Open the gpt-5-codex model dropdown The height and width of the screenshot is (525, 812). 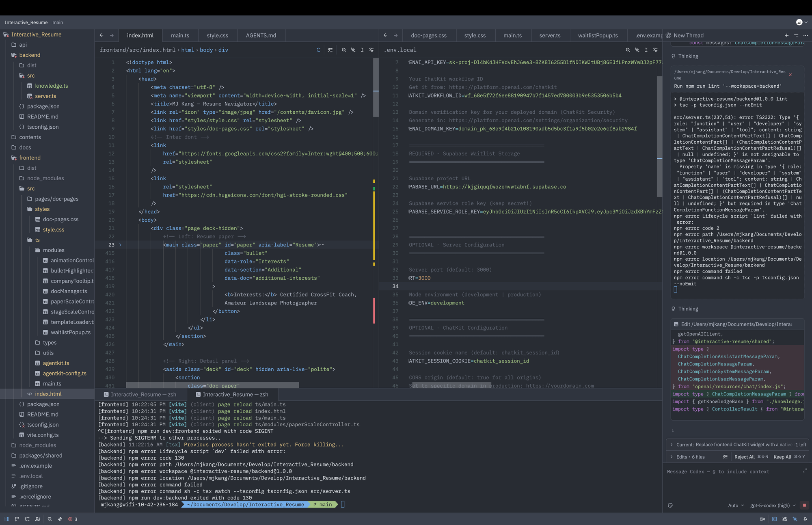coord(773,506)
